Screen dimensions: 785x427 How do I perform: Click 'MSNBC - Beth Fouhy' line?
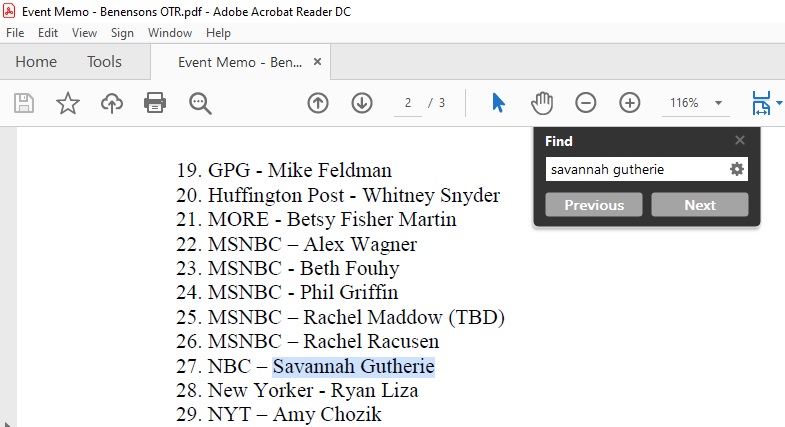(x=303, y=268)
